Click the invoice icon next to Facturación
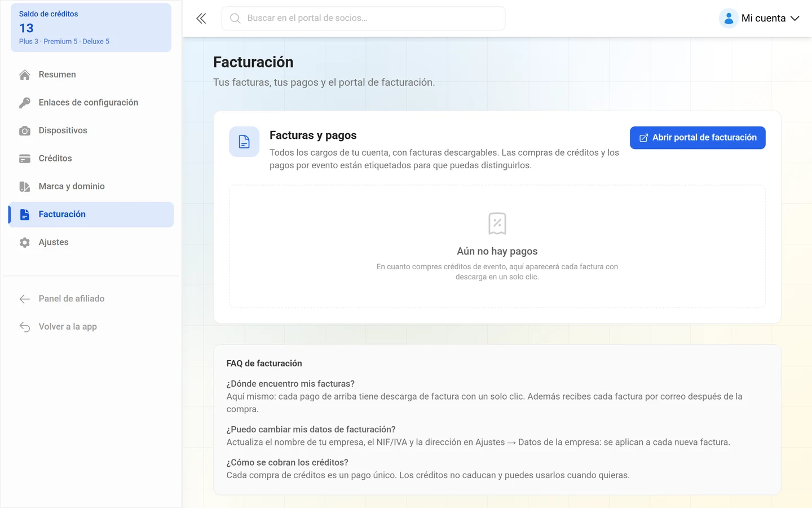The height and width of the screenshot is (508, 812). click(25, 214)
